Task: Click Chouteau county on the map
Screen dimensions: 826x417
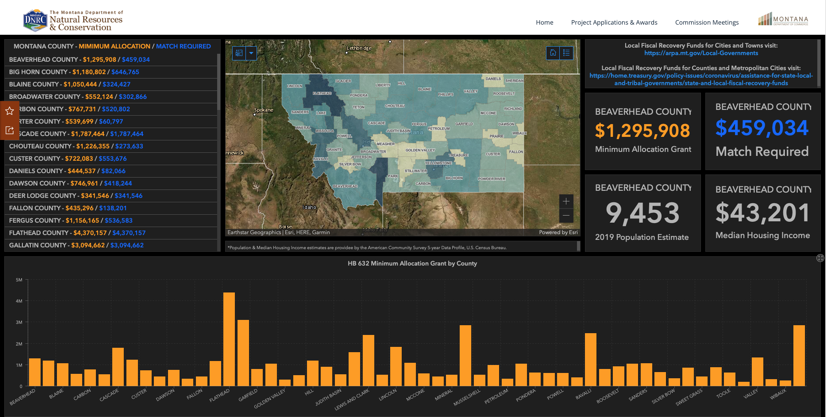Action: click(395, 108)
